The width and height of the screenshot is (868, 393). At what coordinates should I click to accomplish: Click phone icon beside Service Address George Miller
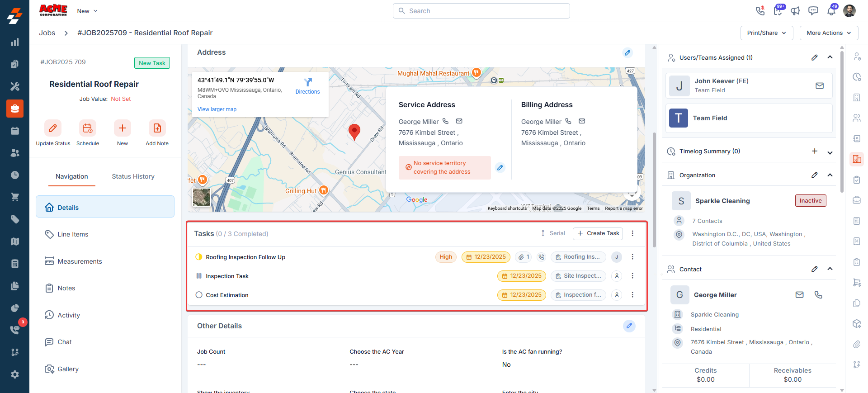(445, 121)
